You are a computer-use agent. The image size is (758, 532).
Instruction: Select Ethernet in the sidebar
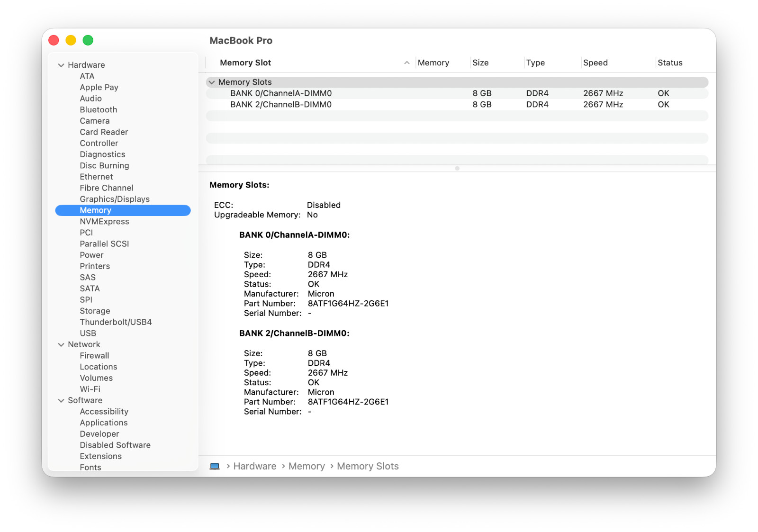click(96, 177)
